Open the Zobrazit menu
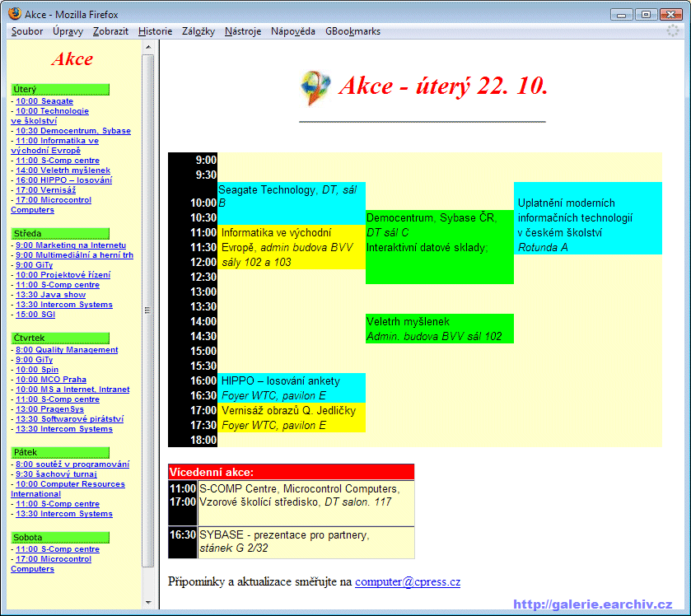The height and width of the screenshot is (616, 691). pyautogui.click(x=110, y=31)
